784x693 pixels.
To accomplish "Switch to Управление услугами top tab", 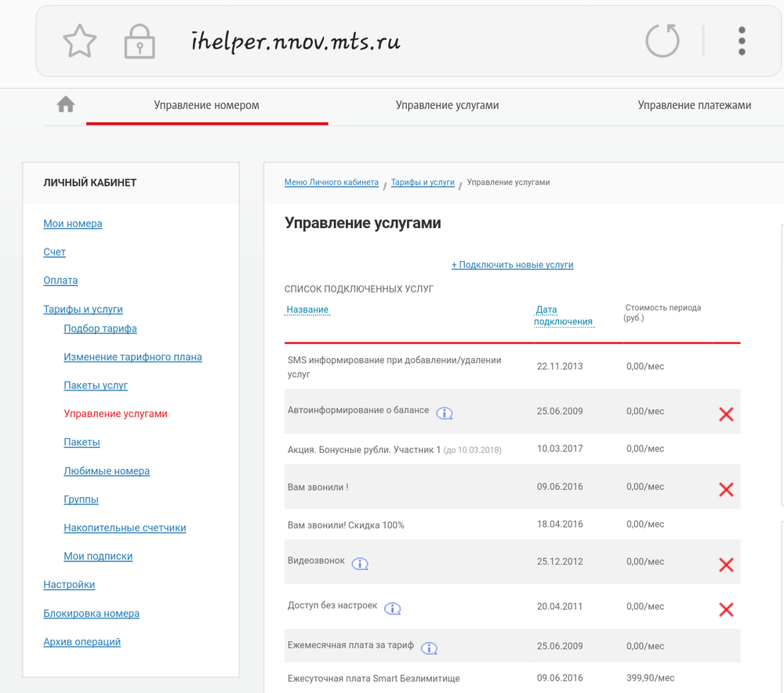I will (x=447, y=105).
